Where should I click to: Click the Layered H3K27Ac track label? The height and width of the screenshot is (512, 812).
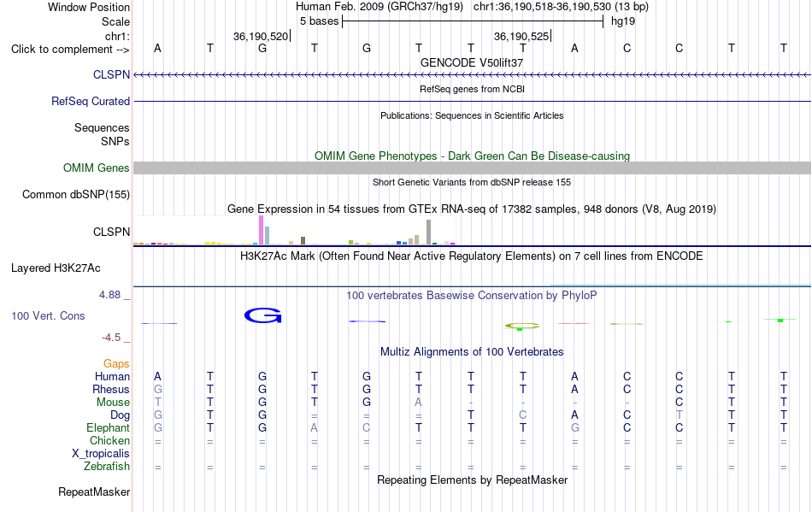[56, 268]
